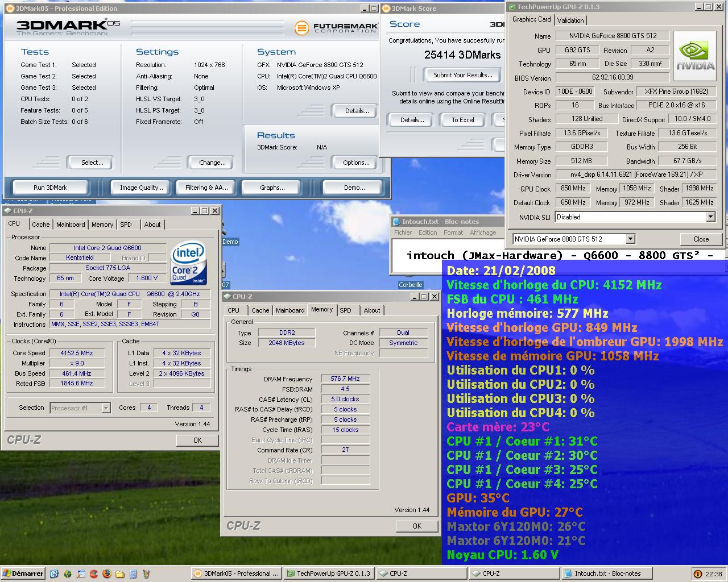
Task: Click the Core Voltage value 1.600 V
Action: (147, 278)
